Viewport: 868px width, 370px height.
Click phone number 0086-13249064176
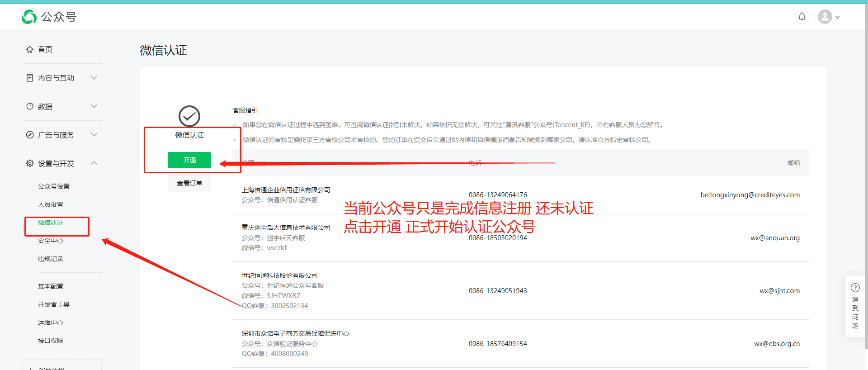[x=498, y=195]
